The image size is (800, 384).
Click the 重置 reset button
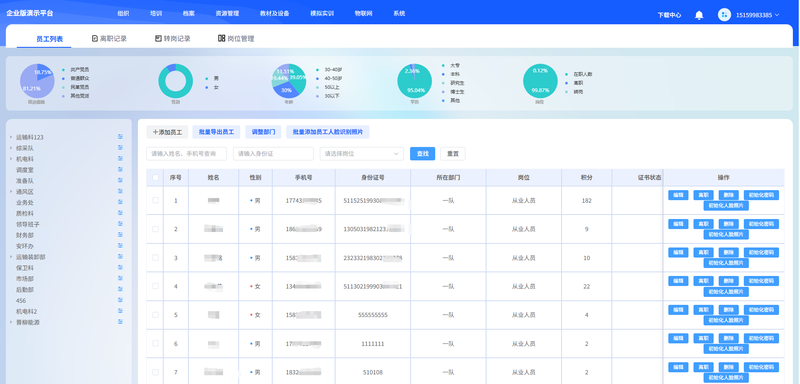point(453,153)
